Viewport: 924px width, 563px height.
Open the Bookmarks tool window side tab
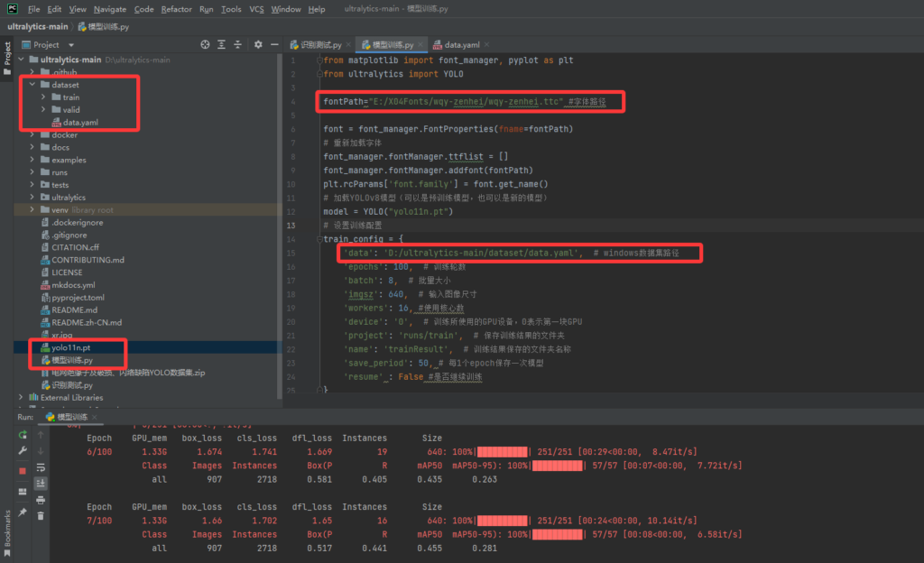tap(7, 533)
